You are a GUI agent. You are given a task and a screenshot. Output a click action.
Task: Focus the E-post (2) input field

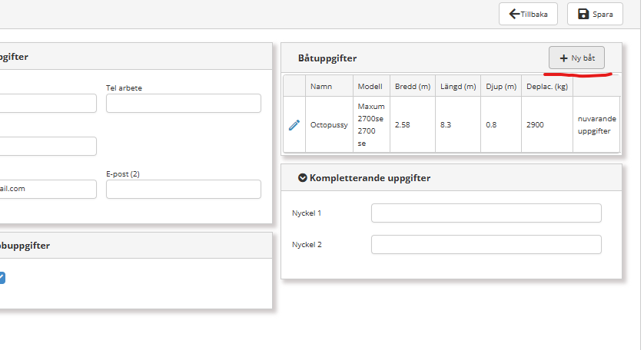click(x=183, y=190)
